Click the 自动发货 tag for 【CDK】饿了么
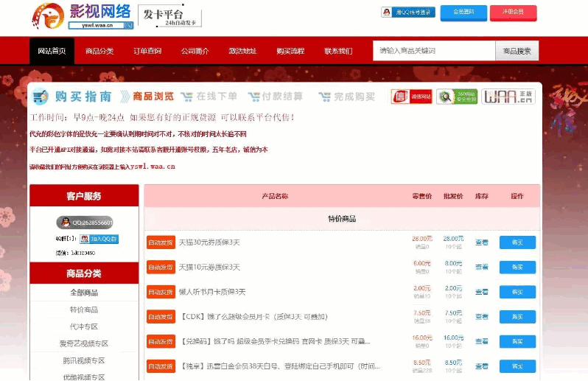Viewport: 588px width, 381px height. click(161, 317)
